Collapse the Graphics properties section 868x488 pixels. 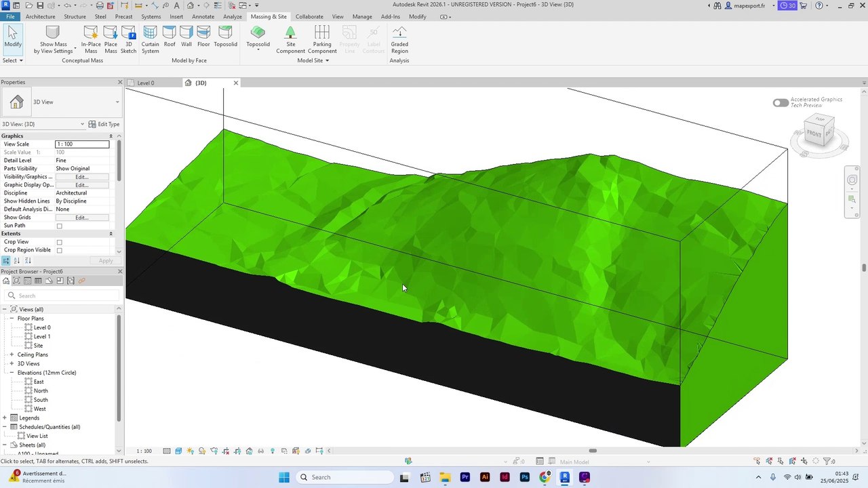click(x=111, y=136)
